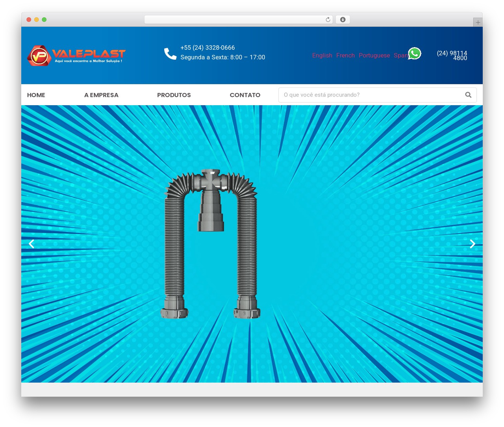Open a new browser tab plus button
504x427 pixels.
coord(478,22)
